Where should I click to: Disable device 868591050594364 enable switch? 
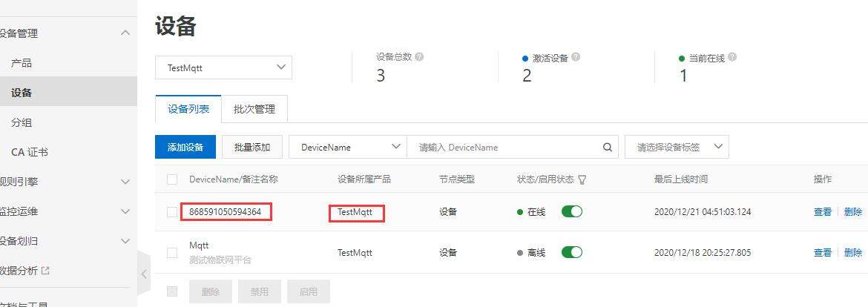click(571, 211)
